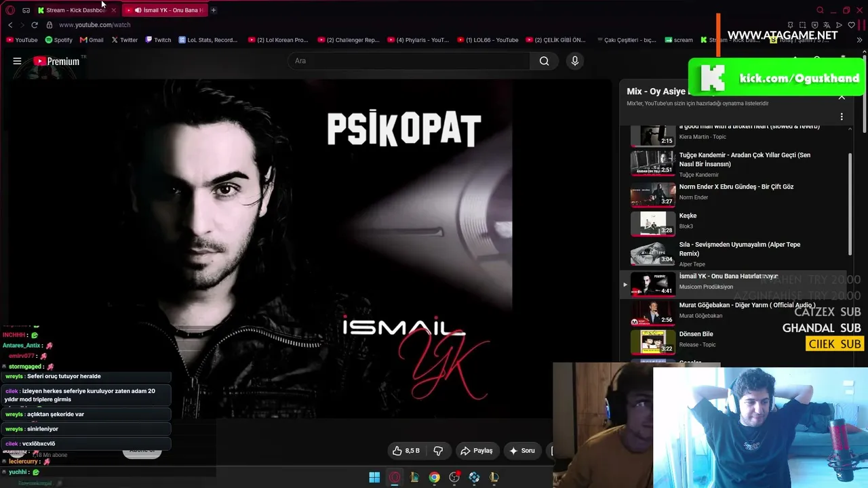Open the Gmail bookmark

click(92, 40)
